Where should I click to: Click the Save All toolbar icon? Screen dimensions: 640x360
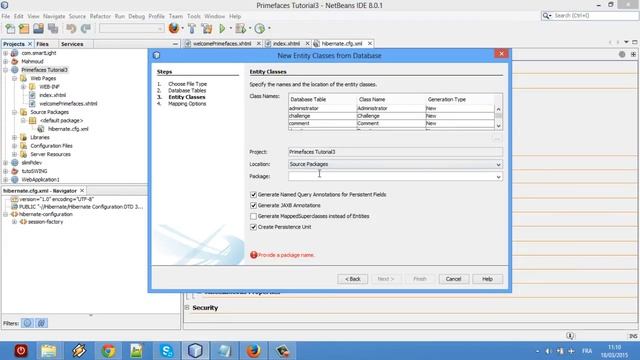[x=53, y=29]
